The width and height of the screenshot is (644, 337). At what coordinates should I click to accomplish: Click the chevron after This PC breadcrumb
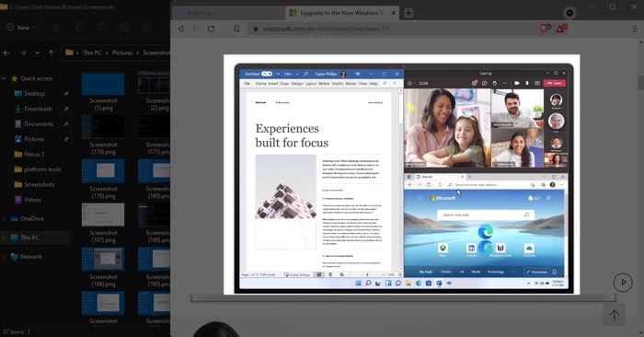click(x=107, y=52)
